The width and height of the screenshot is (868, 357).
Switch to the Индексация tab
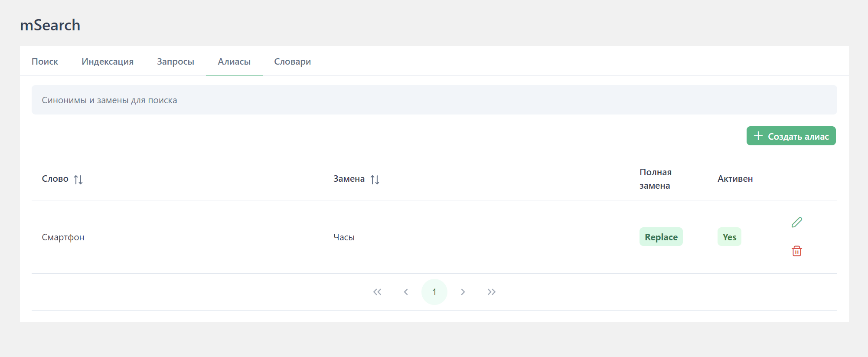108,62
